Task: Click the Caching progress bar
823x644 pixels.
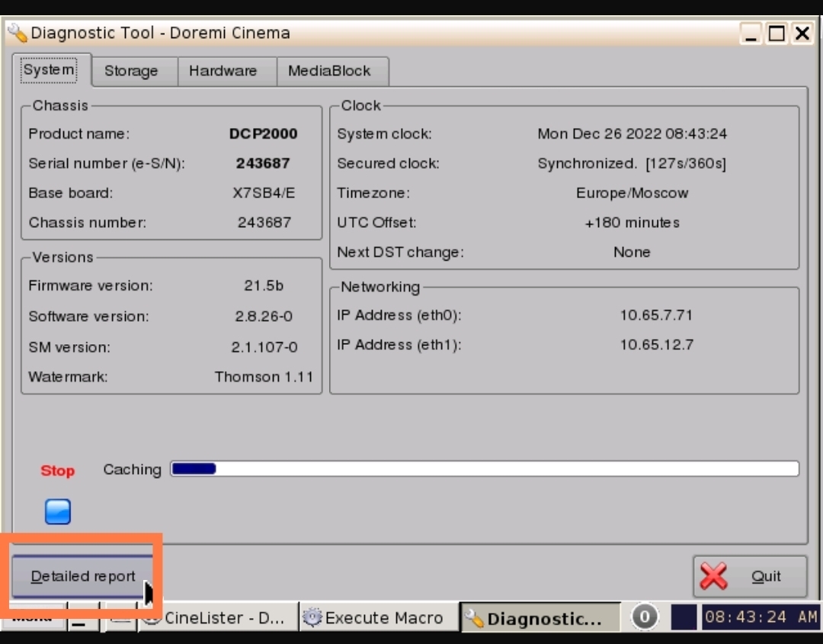Action: click(485, 469)
